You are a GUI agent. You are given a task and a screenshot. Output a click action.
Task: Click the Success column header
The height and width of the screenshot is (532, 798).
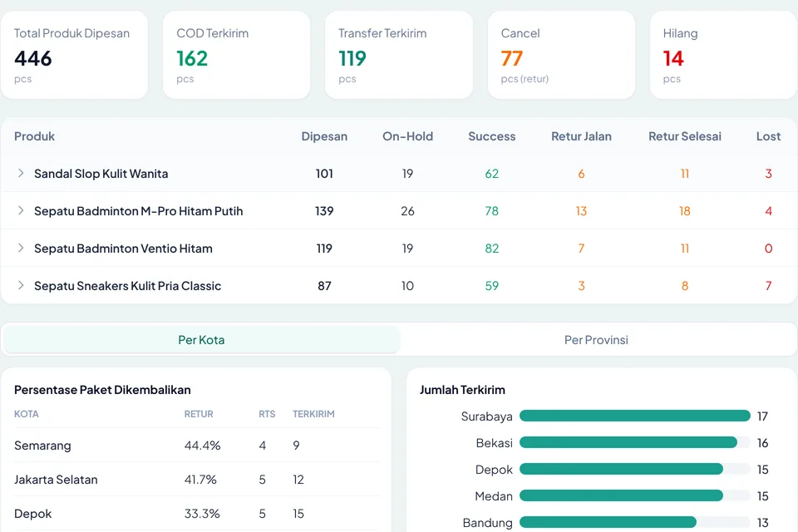(x=491, y=136)
